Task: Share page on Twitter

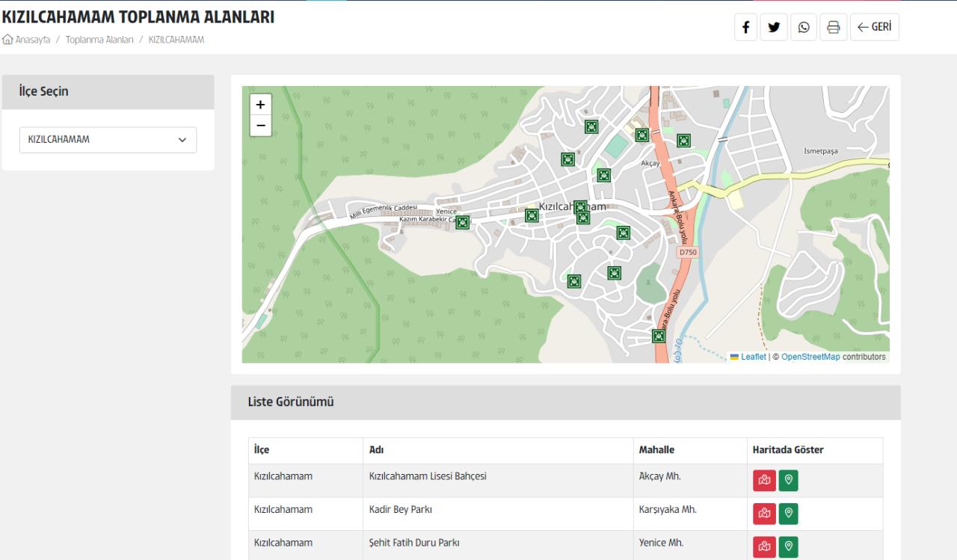Action: point(775,28)
